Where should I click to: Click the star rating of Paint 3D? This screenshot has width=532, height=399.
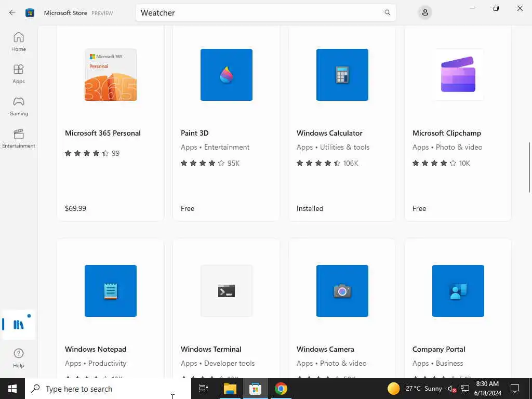[x=203, y=163]
